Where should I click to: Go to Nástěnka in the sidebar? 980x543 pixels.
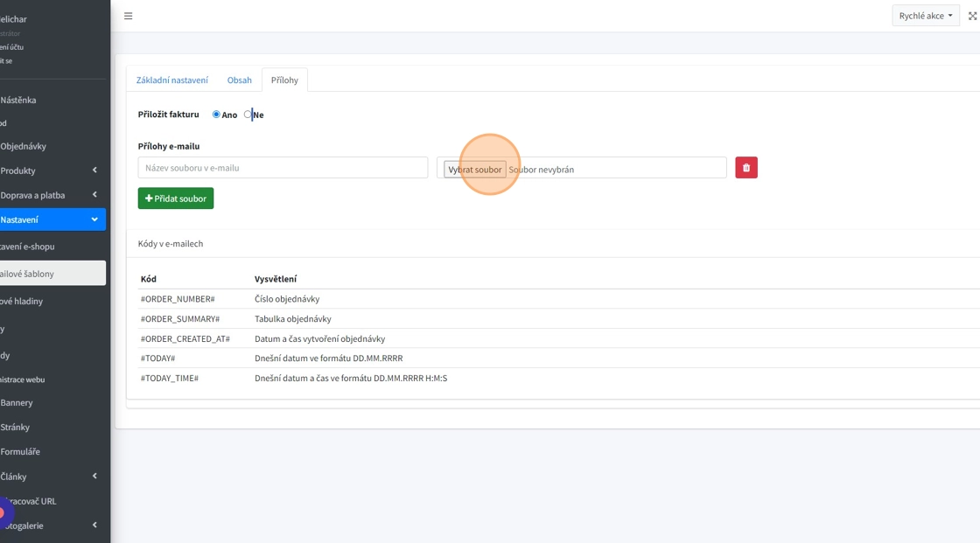point(18,100)
